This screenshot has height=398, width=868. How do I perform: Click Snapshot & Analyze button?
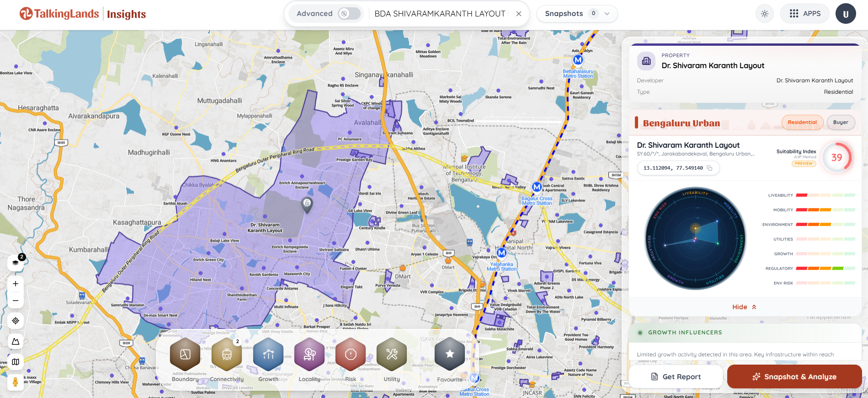point(794,376)
